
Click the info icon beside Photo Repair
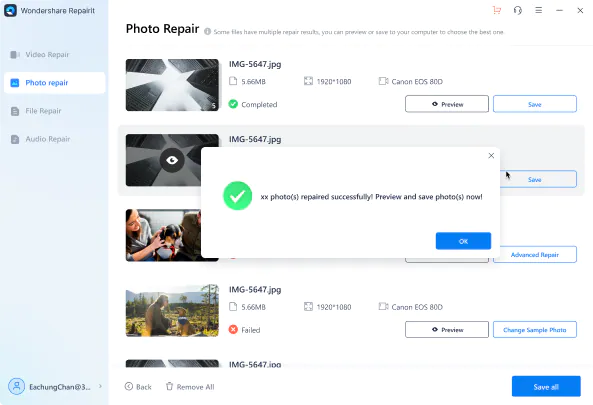click(x=207, y=31)
